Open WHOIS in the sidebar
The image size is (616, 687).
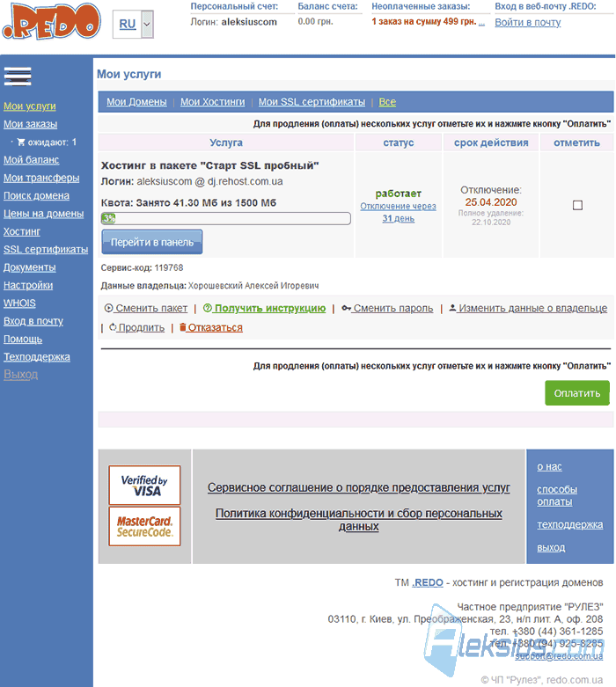point(19,303)
